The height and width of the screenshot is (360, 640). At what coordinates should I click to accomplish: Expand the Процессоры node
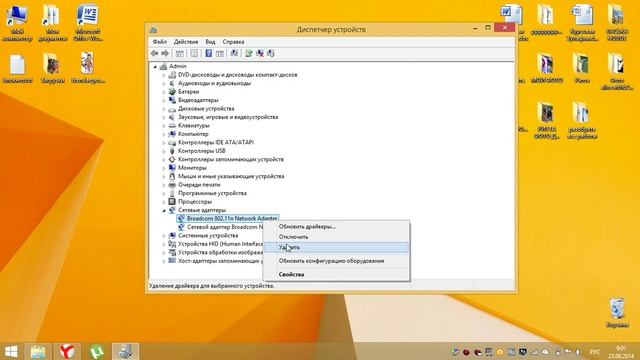click(164, 202)
